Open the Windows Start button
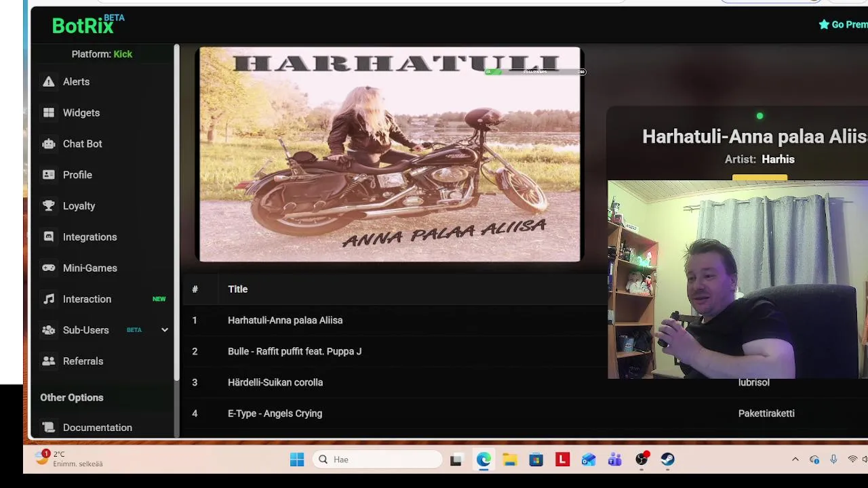This screenshot has width=868, height=488. tap(297, 460)
